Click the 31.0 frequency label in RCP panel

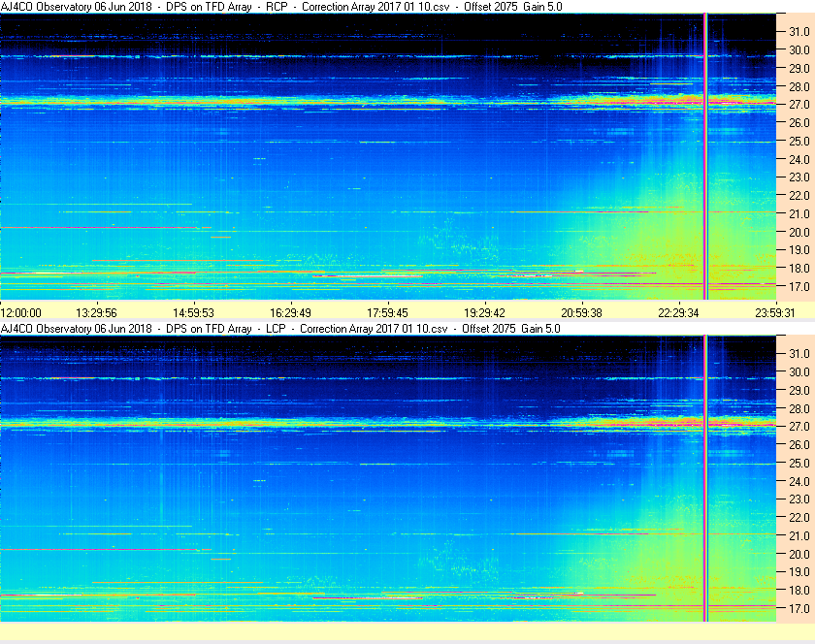(799, 32)
